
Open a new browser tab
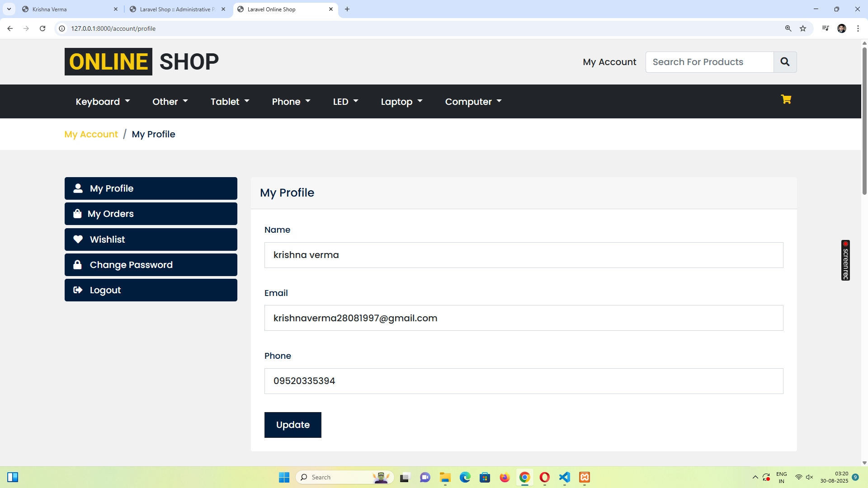347,9
